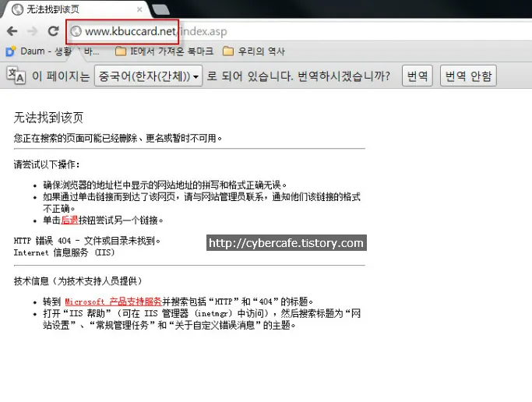This screenshot has height=402, width=532.
Task: Close the 无法找到该页 tab
Action: (x=139, y=10)
